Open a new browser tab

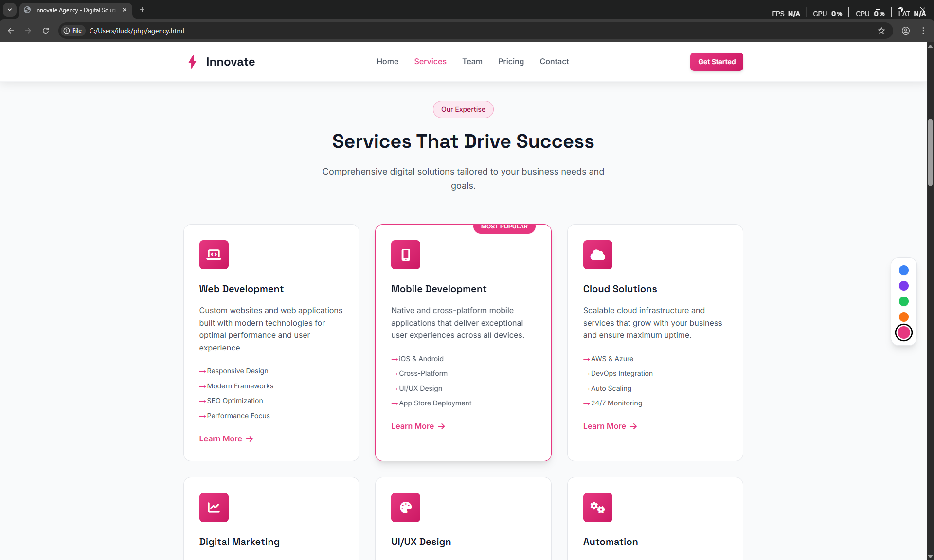point(142,10)
